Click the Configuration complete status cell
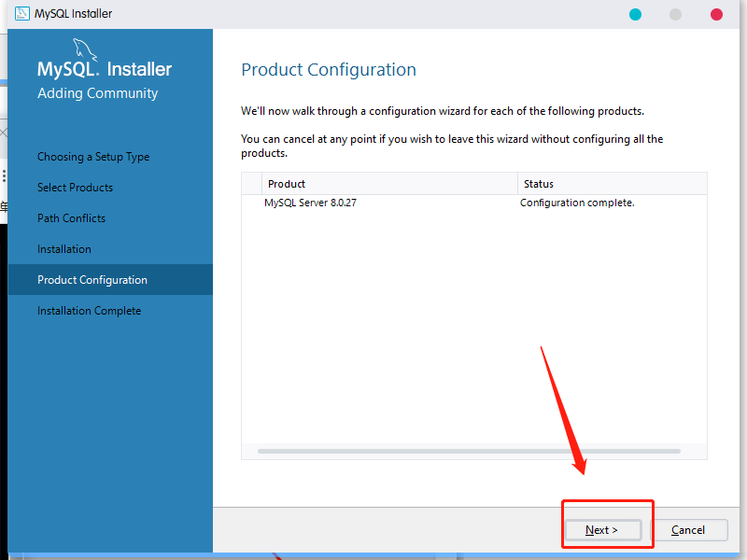 click(x=577, y=203)
